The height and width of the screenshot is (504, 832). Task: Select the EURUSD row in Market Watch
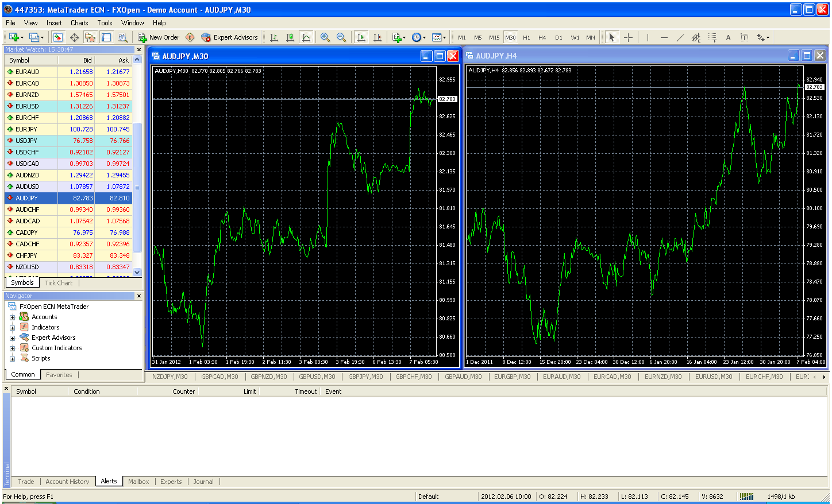[x=68, y=106]
